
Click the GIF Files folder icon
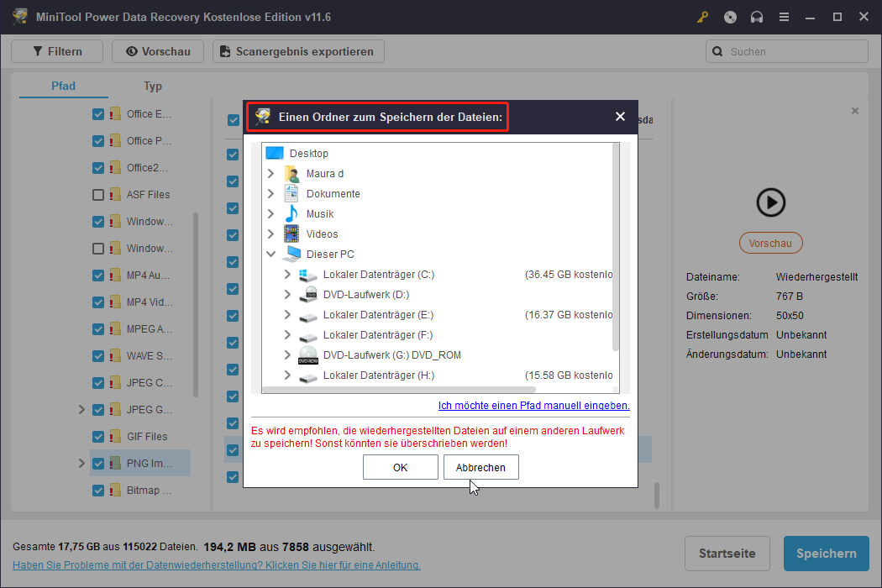coord(115,437)
